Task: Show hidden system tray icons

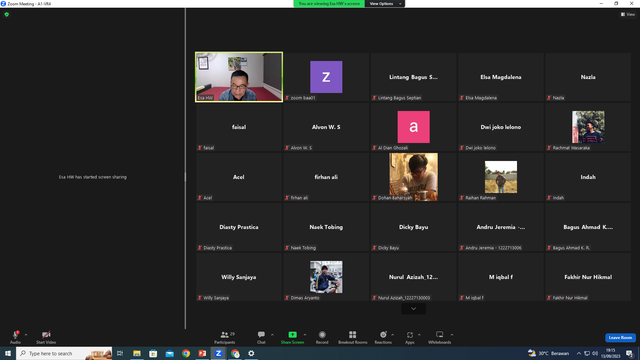Action: click(579, 353)
